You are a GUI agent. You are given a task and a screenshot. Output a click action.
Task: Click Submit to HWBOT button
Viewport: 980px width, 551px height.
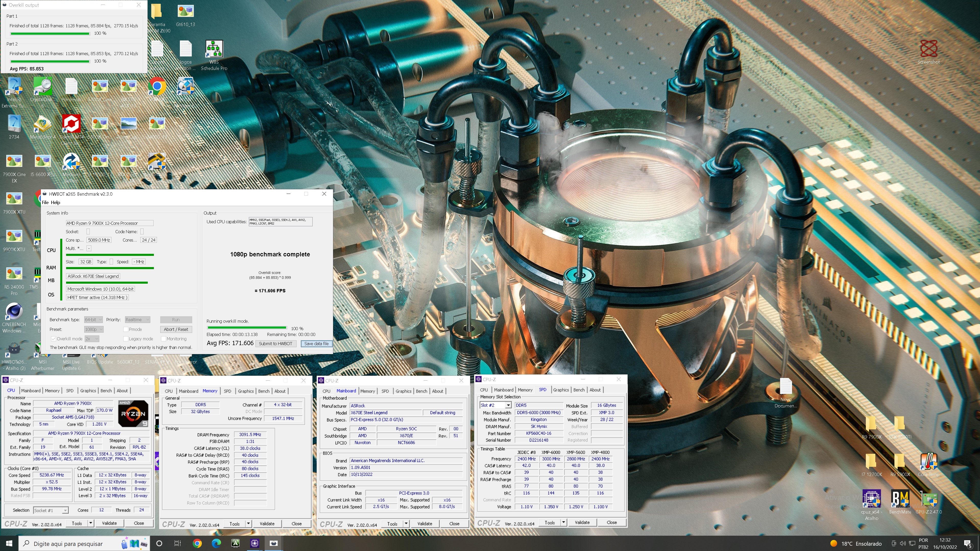(x=275, y=343)
